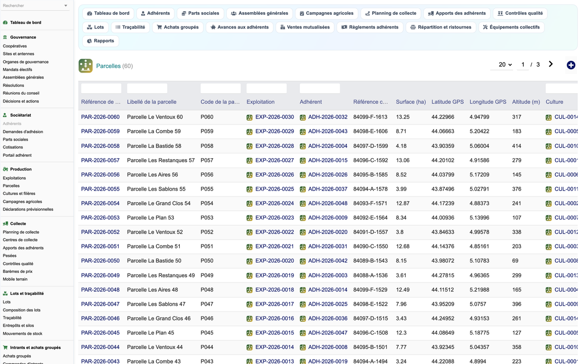Sort by Altitude (m) column header
The height and width of the screenshot is (364, 588).
point(526,102)
